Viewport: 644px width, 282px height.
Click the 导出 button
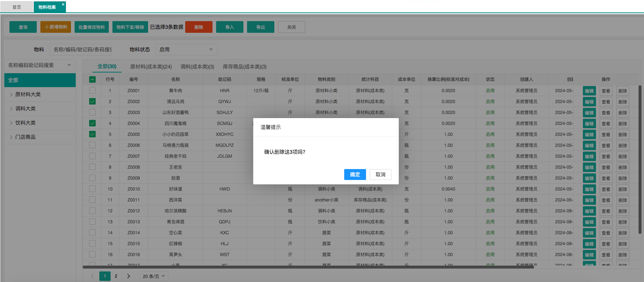(x=261, y=27)
